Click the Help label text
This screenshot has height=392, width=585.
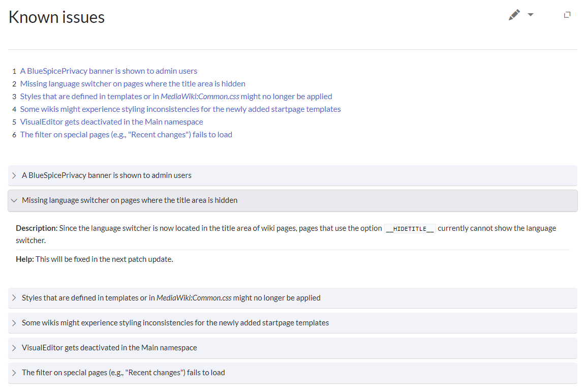(24, 259)
